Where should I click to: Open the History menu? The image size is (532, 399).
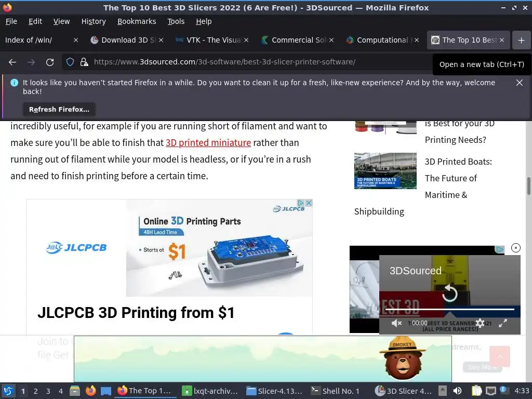point(94,21)
